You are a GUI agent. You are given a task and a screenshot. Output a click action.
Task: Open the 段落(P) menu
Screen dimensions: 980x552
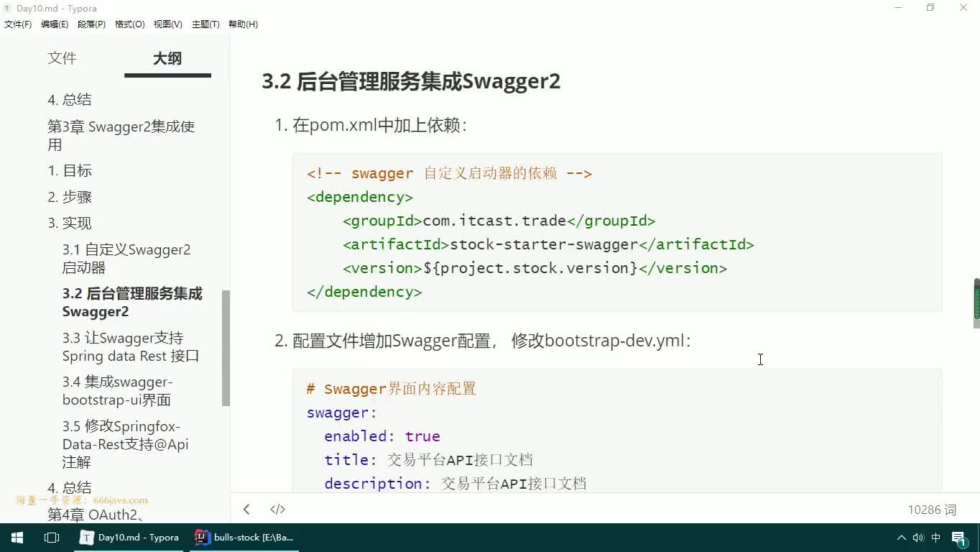[91, 24]
